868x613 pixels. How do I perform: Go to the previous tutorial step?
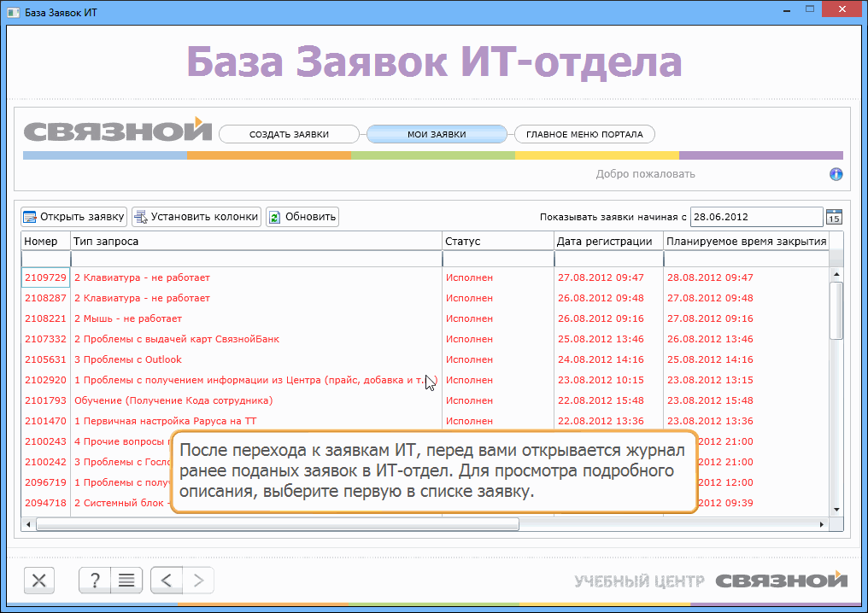click(x=167, y=581)
